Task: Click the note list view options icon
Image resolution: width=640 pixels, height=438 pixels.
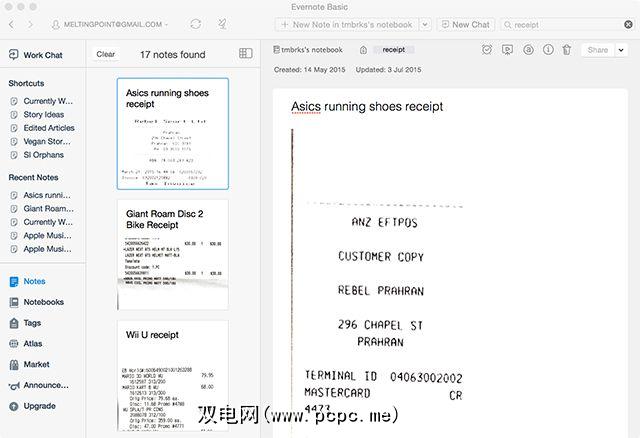Action: [x=246, y=53]
